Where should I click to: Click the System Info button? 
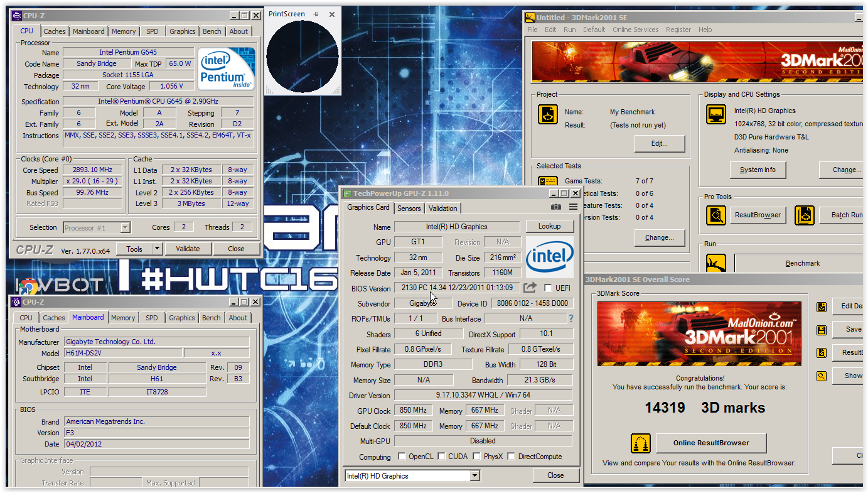click(758, 170)
